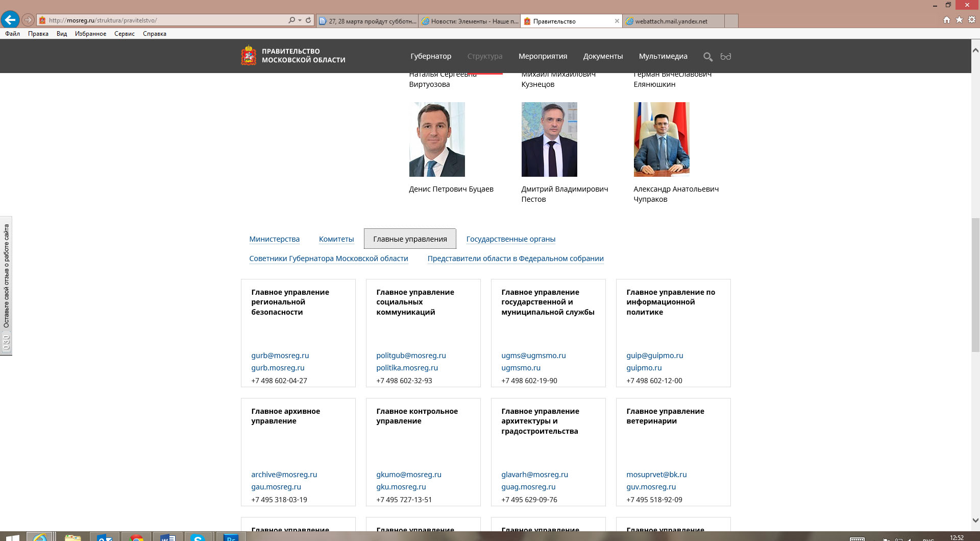Click email mosuprvet@bk.ru
980x541 pixels.
[x=656, y=475]
